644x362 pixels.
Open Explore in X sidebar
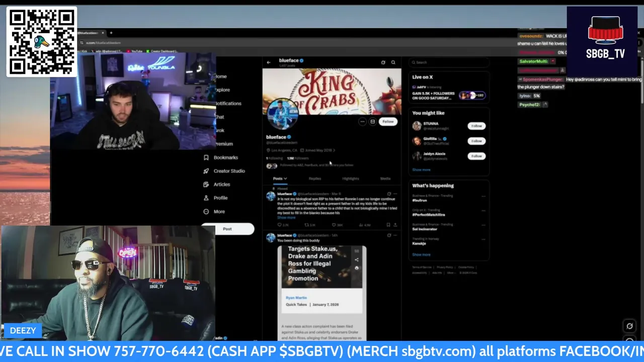[222, 89]
